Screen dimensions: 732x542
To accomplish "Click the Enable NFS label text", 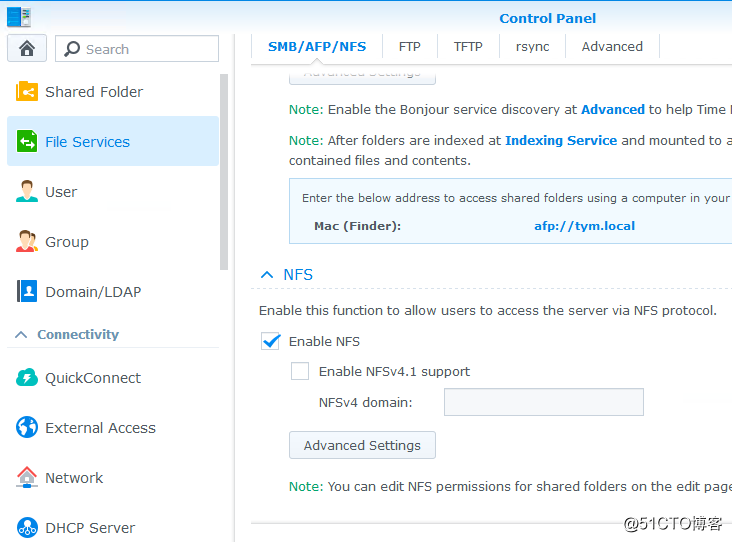I will 324,341.
